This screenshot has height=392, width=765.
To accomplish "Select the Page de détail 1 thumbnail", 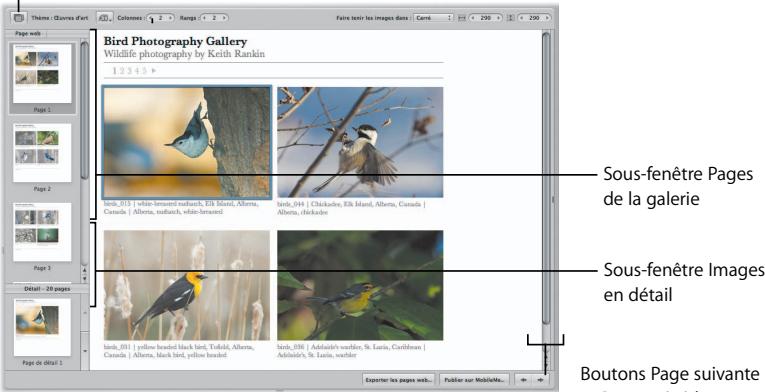I will [42, 327].
